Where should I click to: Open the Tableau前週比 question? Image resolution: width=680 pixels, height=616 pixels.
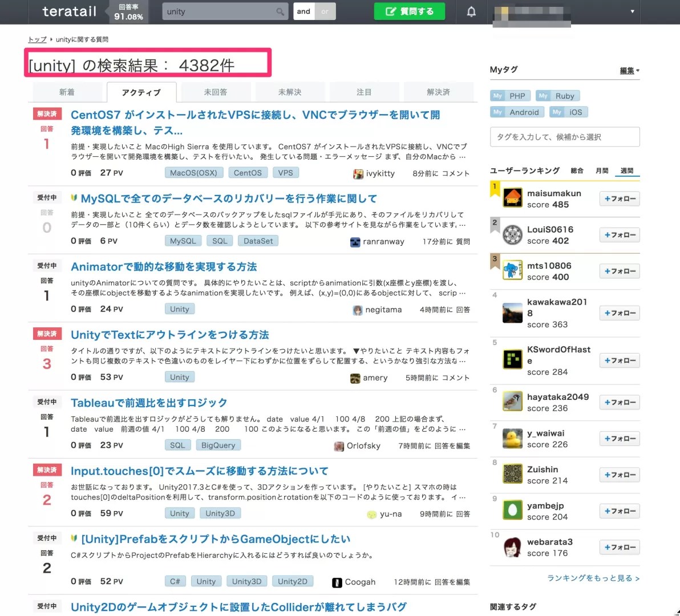(149, 403)
